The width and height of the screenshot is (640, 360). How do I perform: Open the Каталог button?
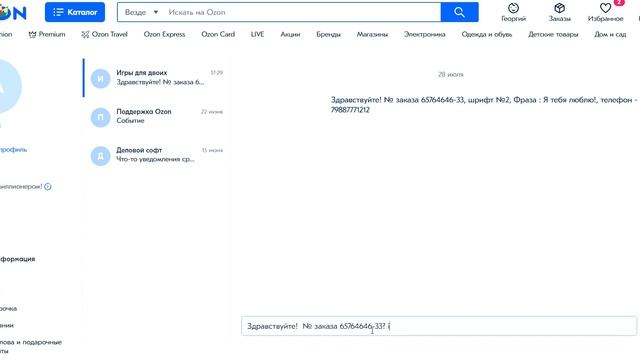75,12
